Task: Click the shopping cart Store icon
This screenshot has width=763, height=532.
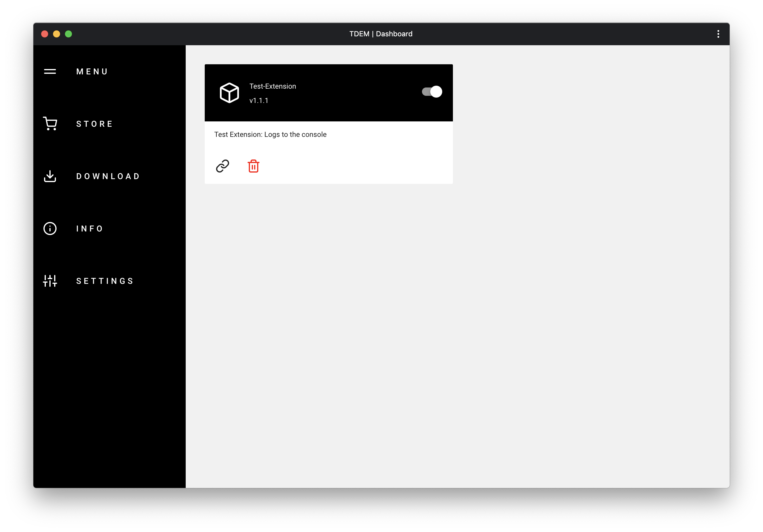Action: pyautogui.click(x=50, y=123)
